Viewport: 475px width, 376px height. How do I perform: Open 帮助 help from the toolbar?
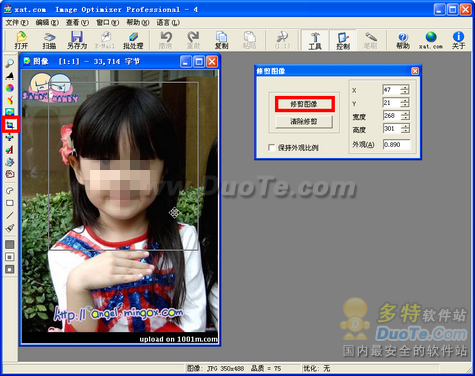point(403,40)
